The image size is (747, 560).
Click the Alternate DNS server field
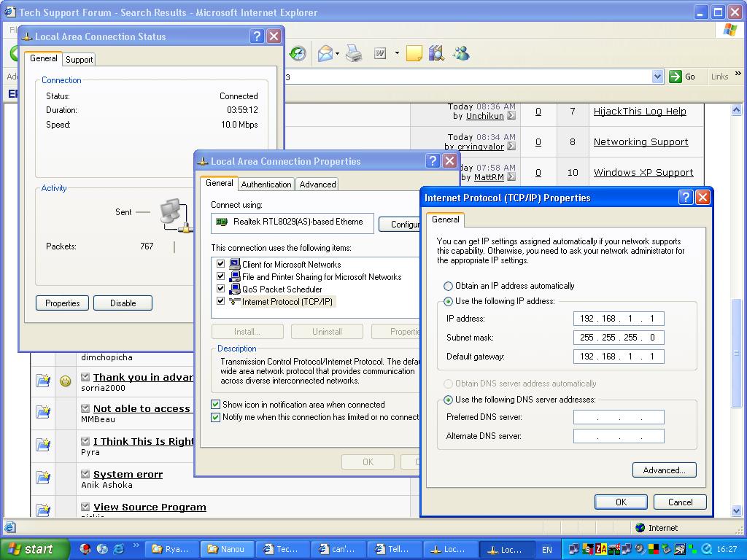point(619,436)
